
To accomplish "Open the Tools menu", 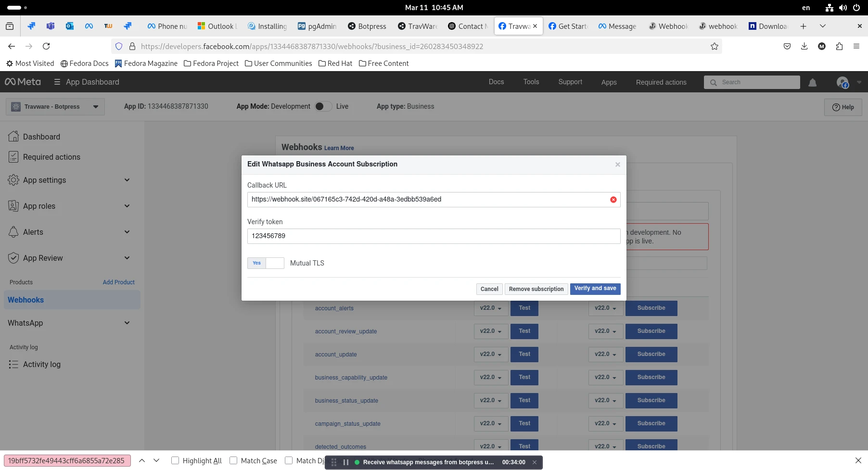I will pyautogui.click(x=531, y=82).
